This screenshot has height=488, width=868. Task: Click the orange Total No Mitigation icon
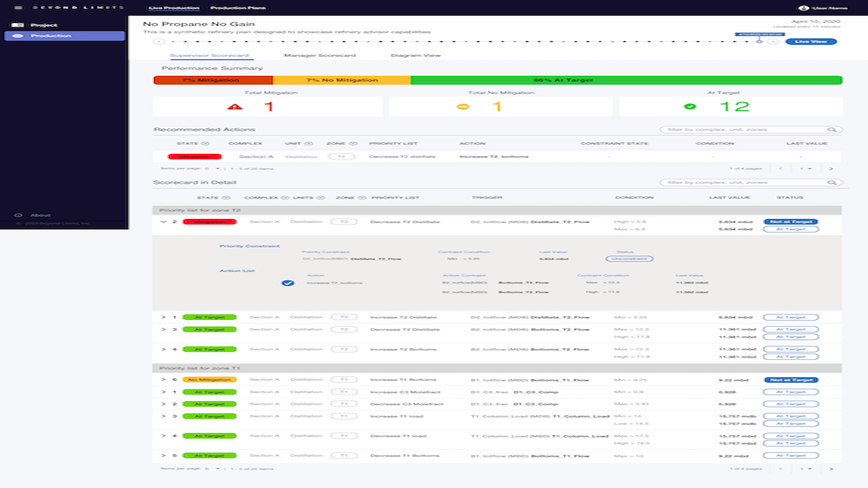(x=463, y=106)
